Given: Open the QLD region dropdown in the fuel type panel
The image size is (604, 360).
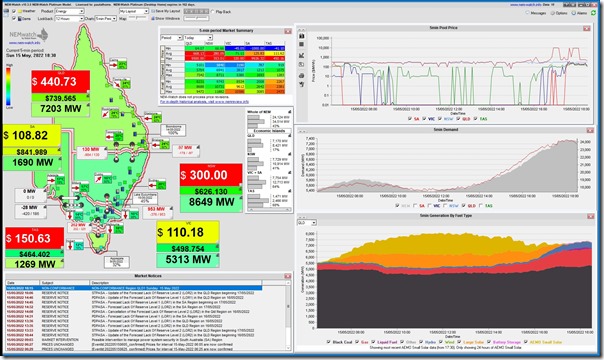Looking at the screenshot, I should point(307,223).
